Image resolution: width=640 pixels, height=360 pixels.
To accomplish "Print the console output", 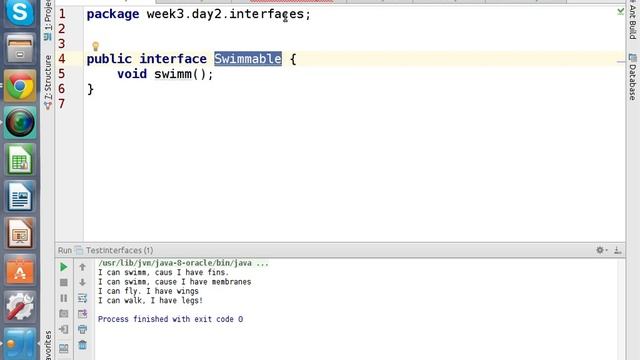I will click(82, 329).
